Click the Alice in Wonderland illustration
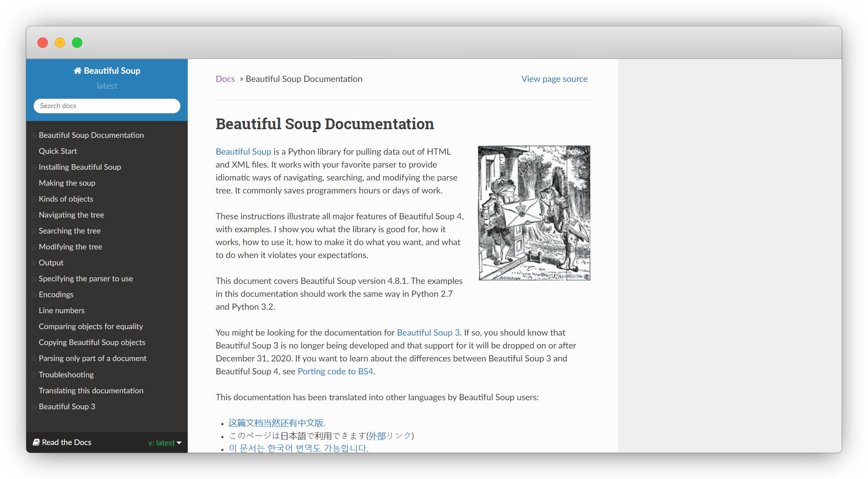This screenshot has width=868, height=479. pyautogui.click(x=534, y=213)
